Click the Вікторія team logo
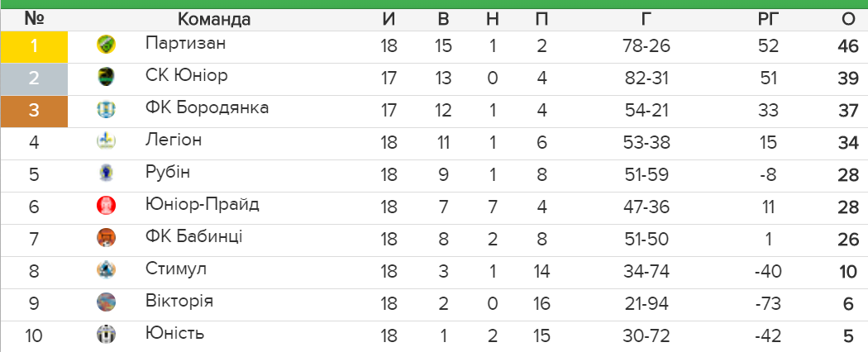This screenshot has width=868, height=352. [106, 302]
